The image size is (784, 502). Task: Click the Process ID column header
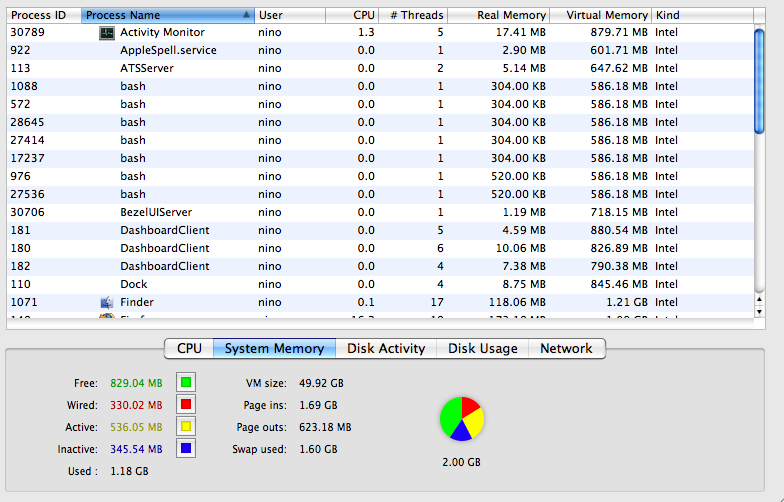click(x=44, y=15)
